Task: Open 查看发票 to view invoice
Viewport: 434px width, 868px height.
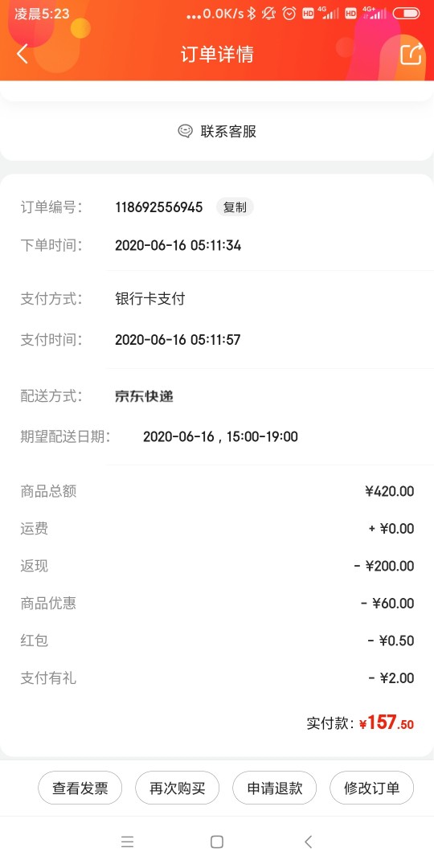Action: click(80, 788)
